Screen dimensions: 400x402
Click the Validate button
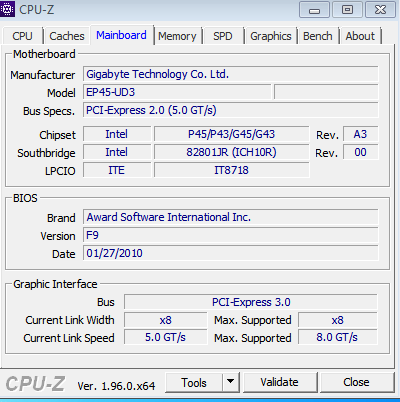(279, 382)
